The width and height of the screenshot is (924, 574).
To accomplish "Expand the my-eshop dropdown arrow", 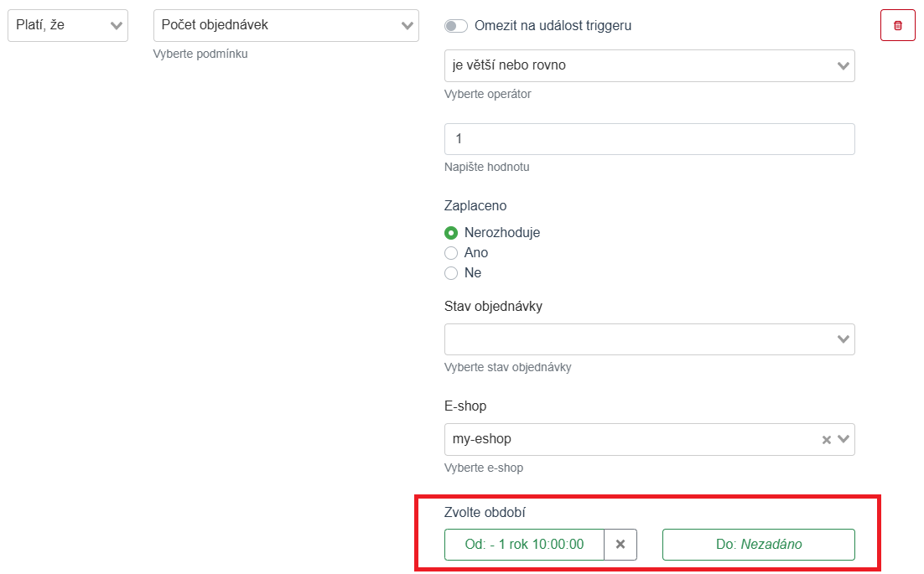I will coord(844,439).
